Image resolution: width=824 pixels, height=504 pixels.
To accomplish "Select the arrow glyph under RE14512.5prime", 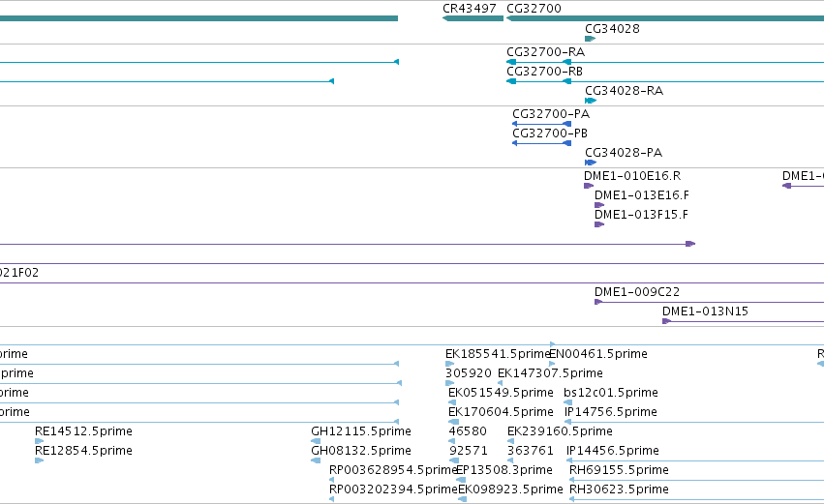I will pos(39,441).
